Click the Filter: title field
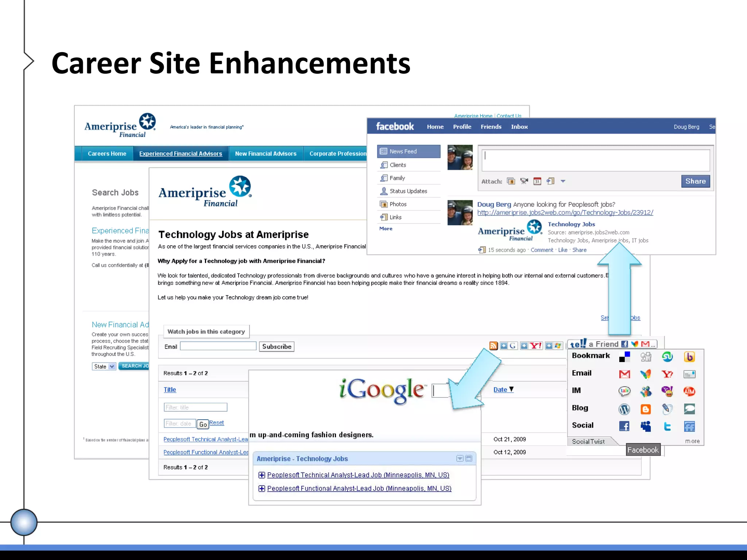Screen dimensions: 747x560 coord(196,407)
